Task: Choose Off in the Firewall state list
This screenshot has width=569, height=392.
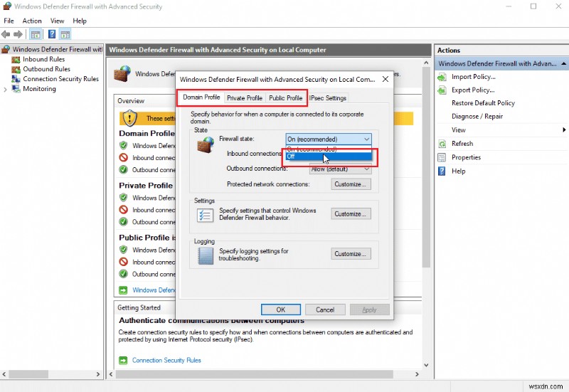Action: click(329, 157)
